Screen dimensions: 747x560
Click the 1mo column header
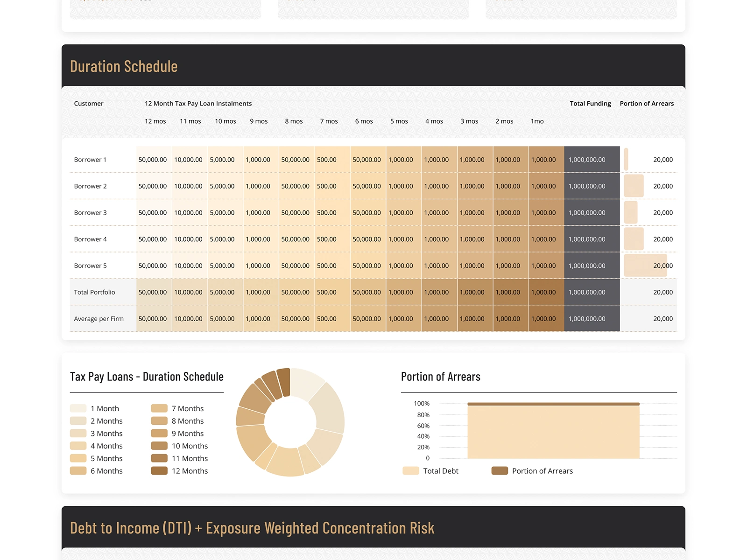tap(537, 121)
